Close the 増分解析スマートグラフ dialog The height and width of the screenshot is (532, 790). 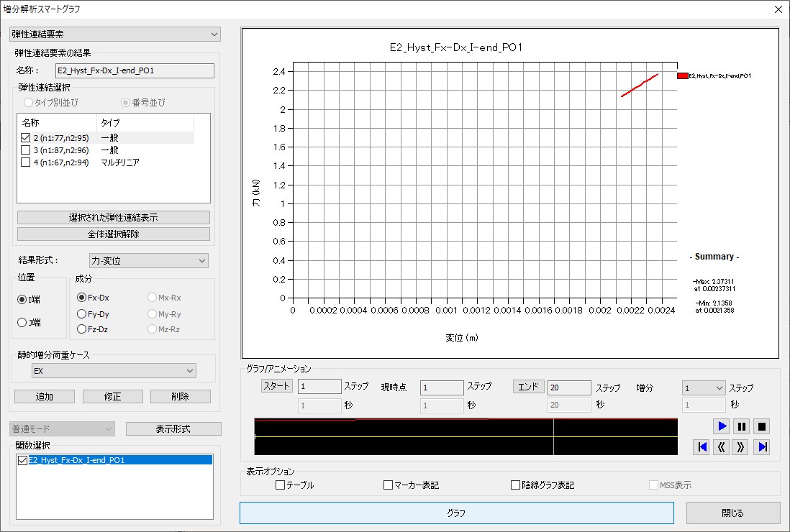[x=778, y=9]
